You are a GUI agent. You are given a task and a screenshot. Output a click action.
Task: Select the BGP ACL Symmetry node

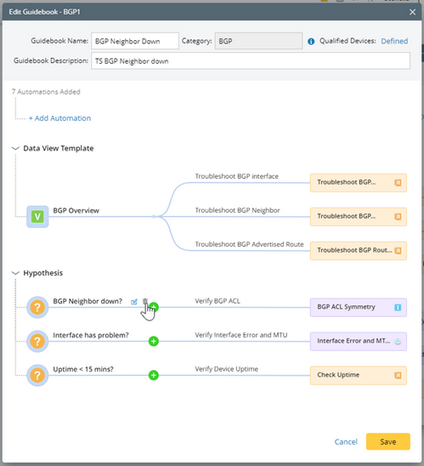pos(358,307)
